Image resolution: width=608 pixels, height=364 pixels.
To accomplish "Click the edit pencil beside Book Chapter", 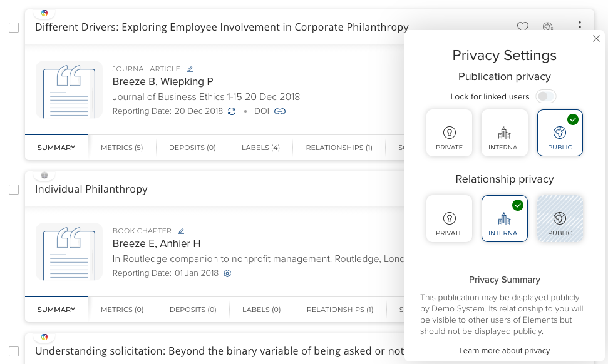I will 182,231.
